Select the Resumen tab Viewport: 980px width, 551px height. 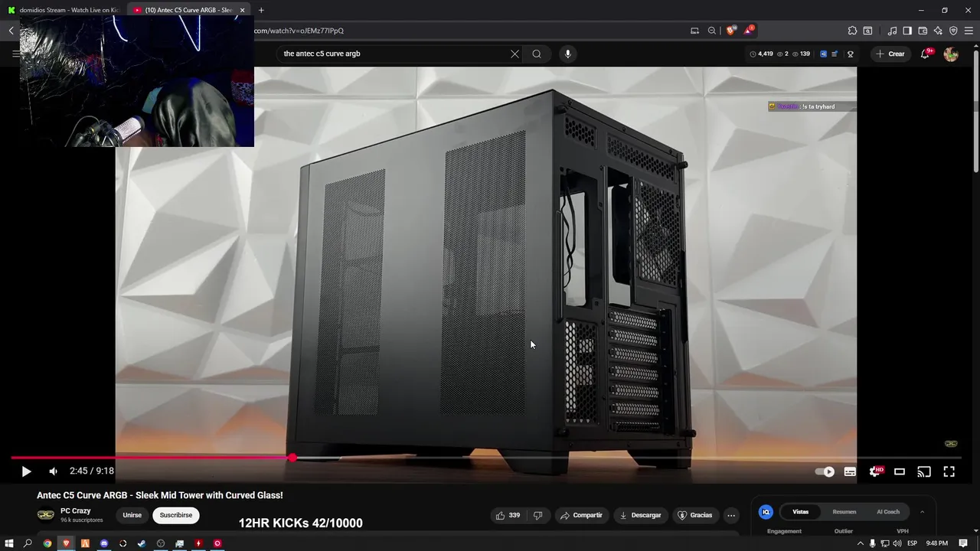(x=844, y=512)
